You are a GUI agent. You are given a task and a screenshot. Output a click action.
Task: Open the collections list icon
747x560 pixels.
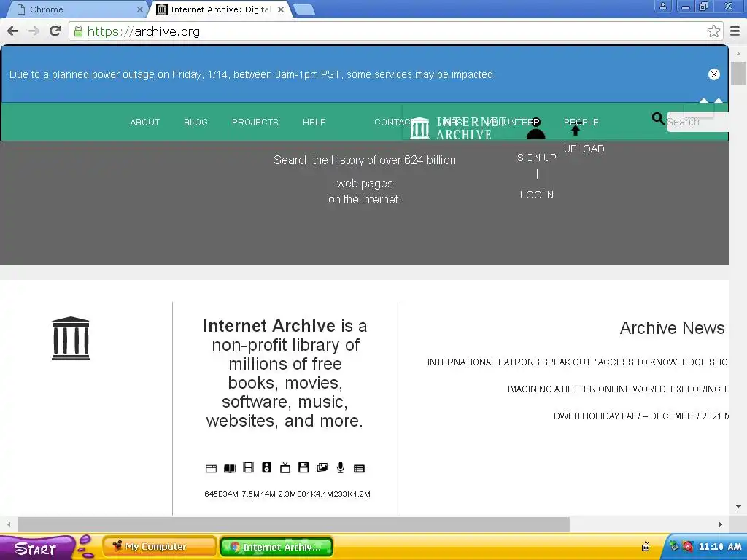point(359,469)
